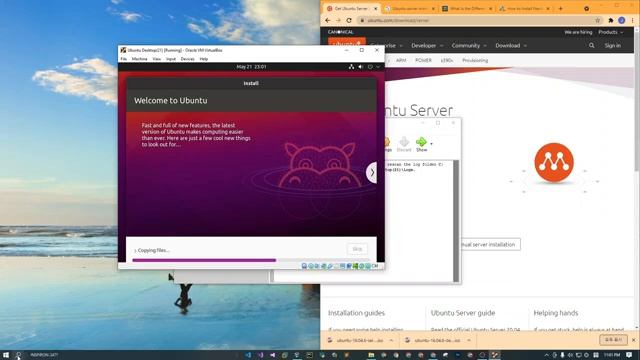Open the Machine menu in VirtualBox

(139, 59)
